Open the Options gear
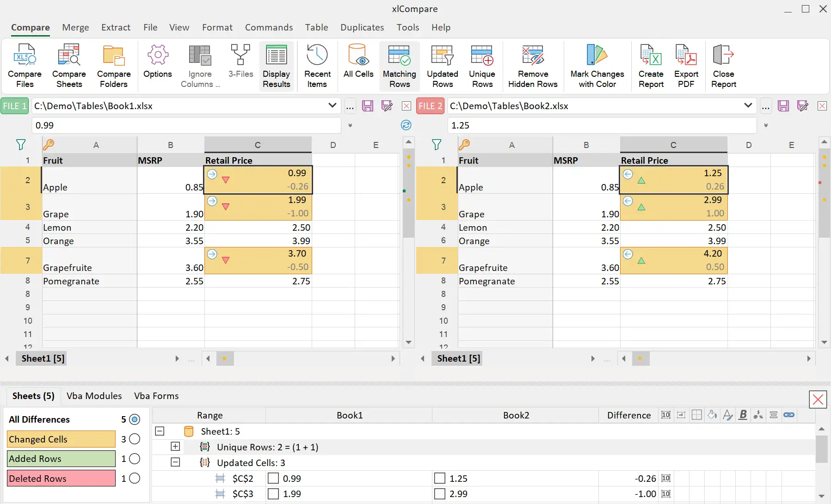Image resolution: width=831 pixels, height=504 pixels. tap(158, 61)
